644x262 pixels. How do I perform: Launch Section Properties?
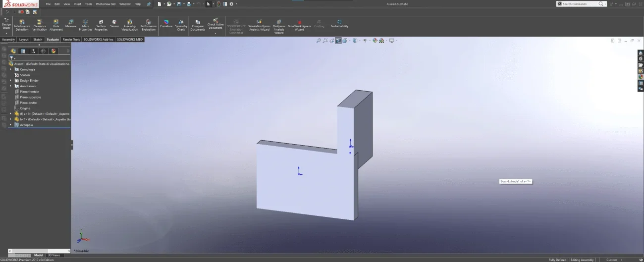click(x=101, y=25)
